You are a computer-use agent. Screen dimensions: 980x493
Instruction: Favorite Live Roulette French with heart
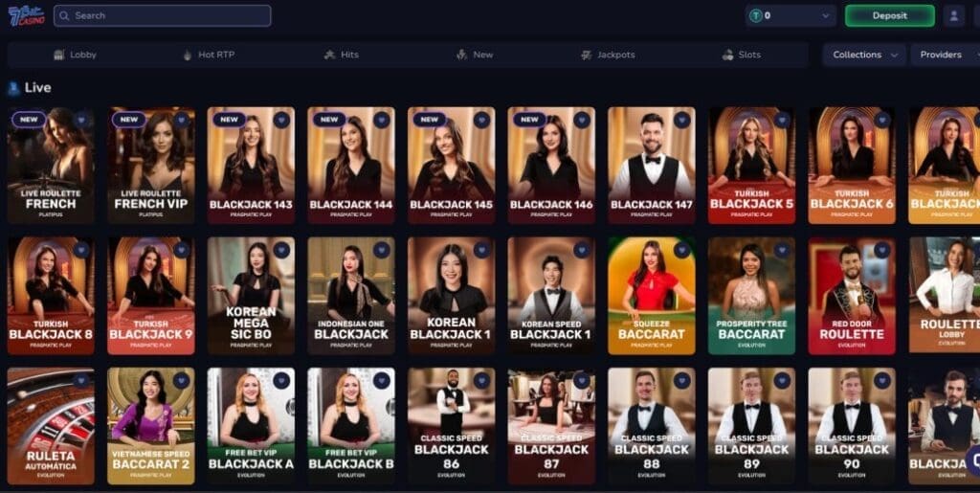[81, 120]
